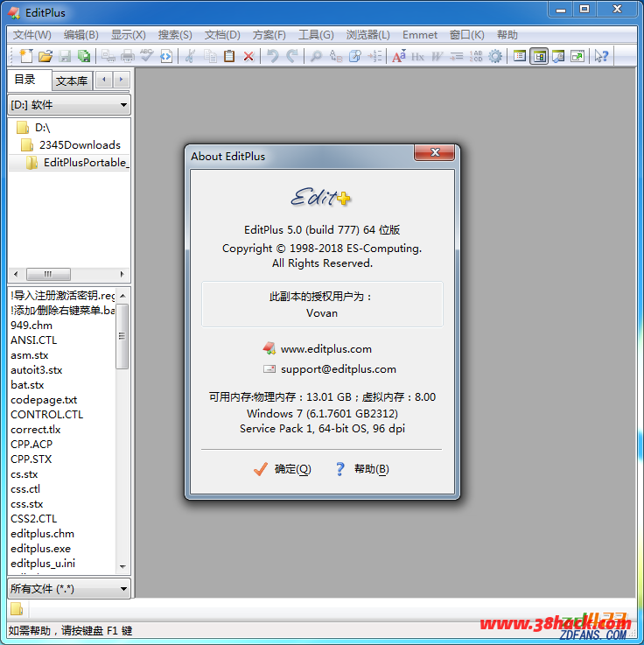Open Print Preview from toolbar
The image size is (644, 645).
(108, 56)
